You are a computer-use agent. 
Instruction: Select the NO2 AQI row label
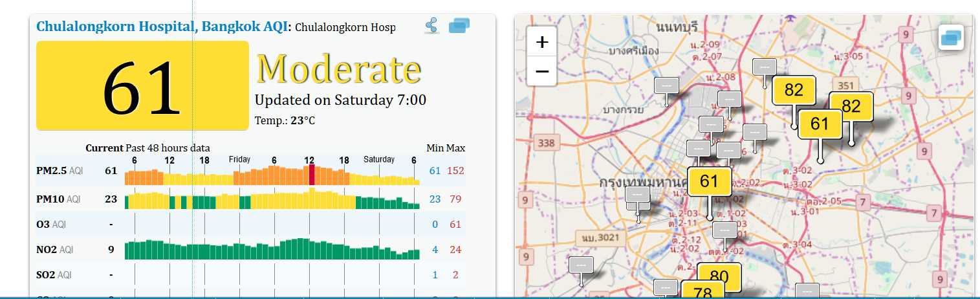[55, 250]
